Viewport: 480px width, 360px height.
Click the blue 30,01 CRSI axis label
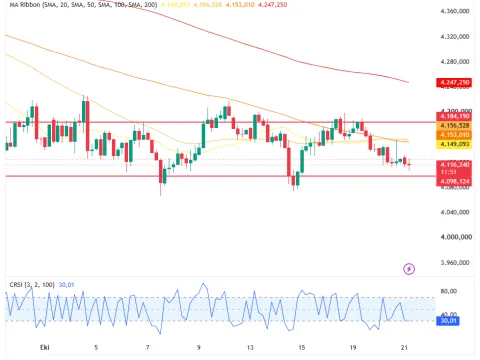(x=448, y=321)
